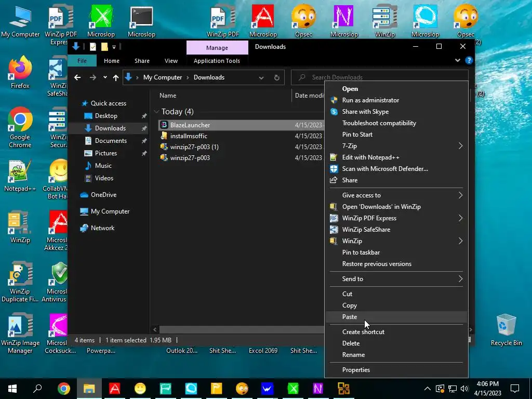The width and height of the screenshot is (532, 399).
Task: Switch to the Share ribbon tab
Action: (142, 61)
